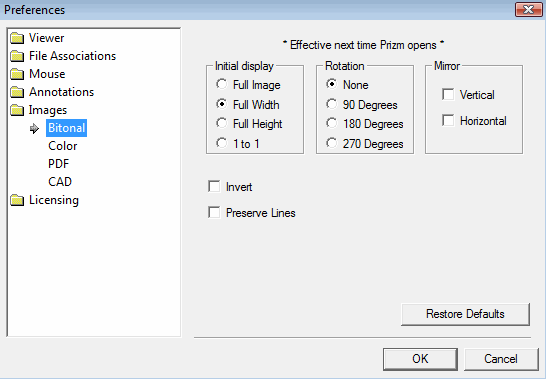546x379 pixels.
Task: Open the Viewer folder icon
Action: click(17, 38)
